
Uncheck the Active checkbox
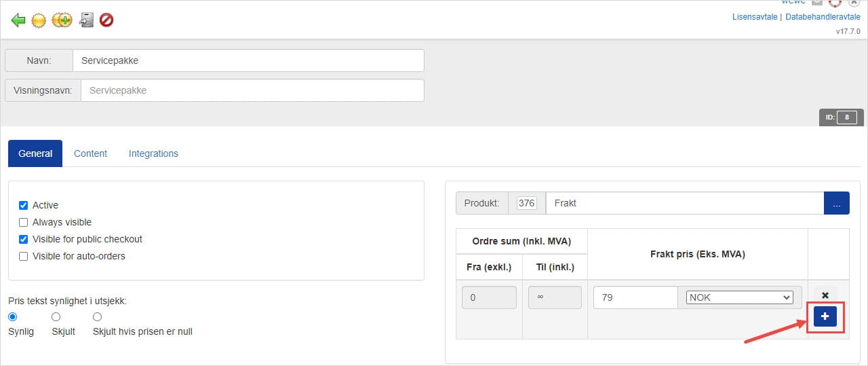pyautogui.click(x=24, y=205)
